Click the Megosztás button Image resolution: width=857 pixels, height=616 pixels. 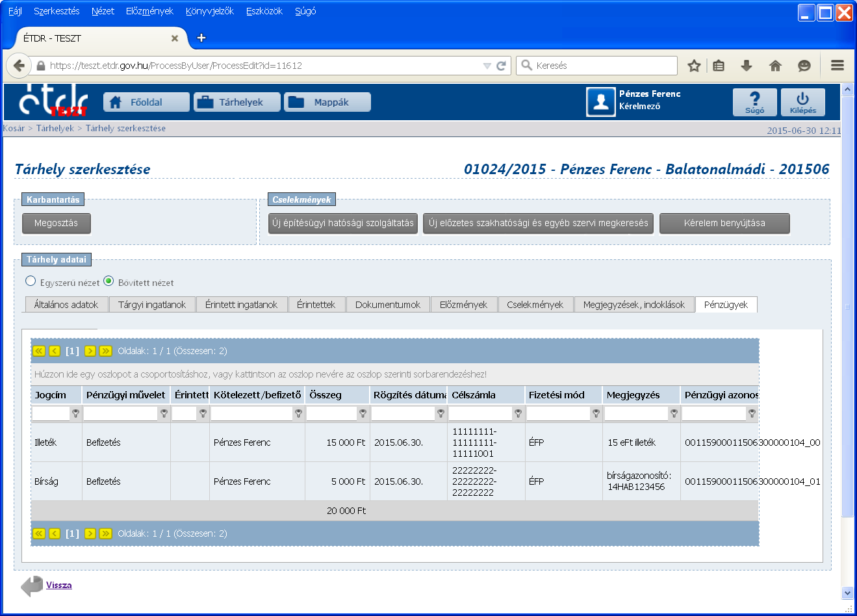(x=57, y=223)
